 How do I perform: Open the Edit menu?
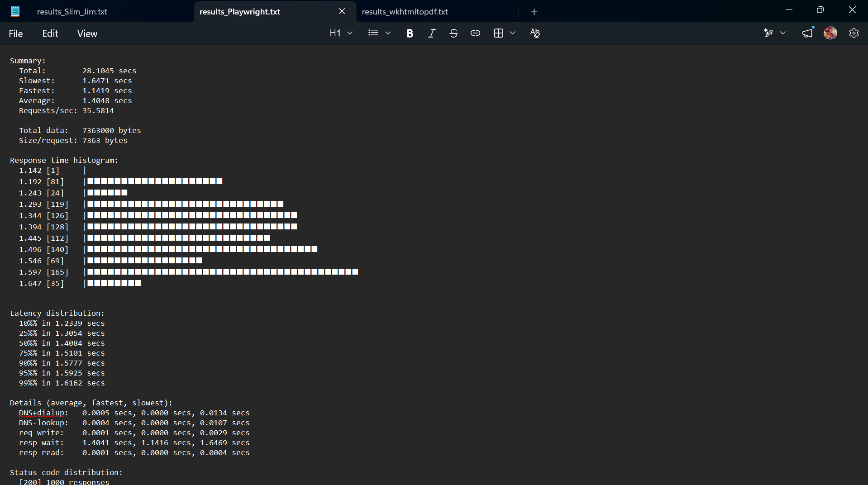pos(50,33)
